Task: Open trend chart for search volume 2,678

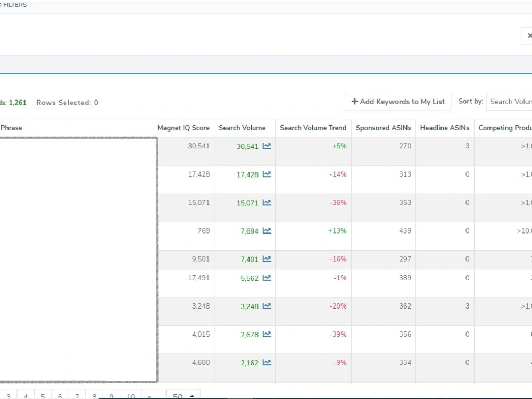Action: [x=267, y=334]
